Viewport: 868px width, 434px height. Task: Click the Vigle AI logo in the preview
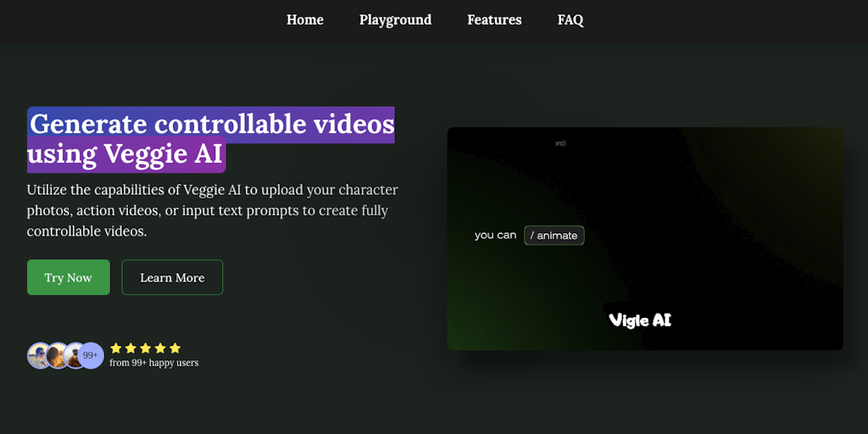(640, 320)
